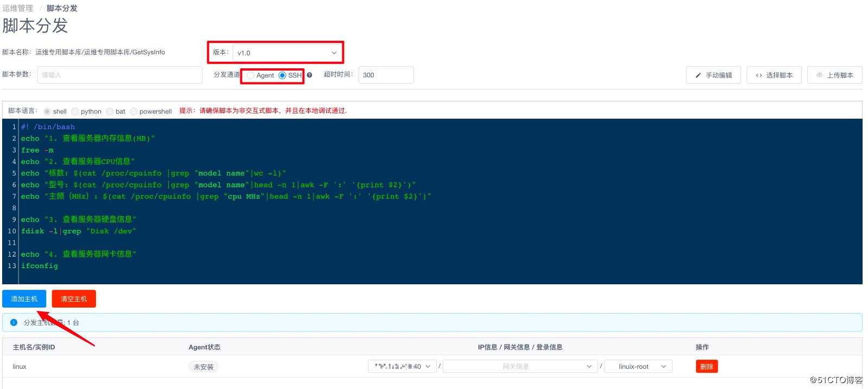
Task: Click the 手动编辑 button
Action: coord(713,75)
